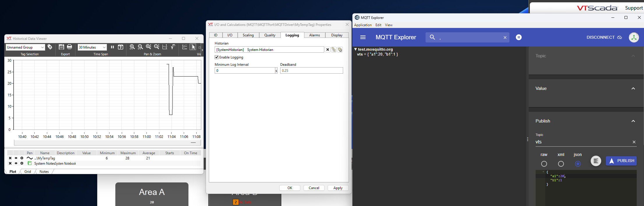Open settings gear for MyTempTag pen
644x206 pixels.
click(22, 158)
